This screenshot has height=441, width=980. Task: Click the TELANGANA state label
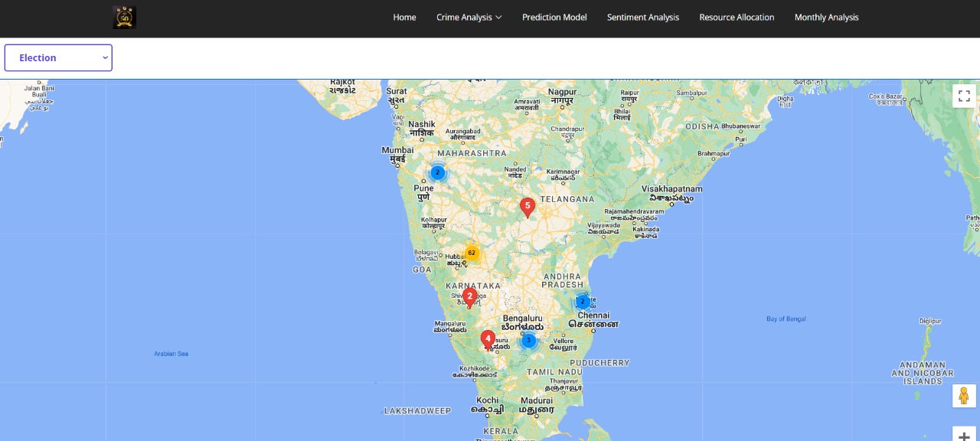(567, 199)
